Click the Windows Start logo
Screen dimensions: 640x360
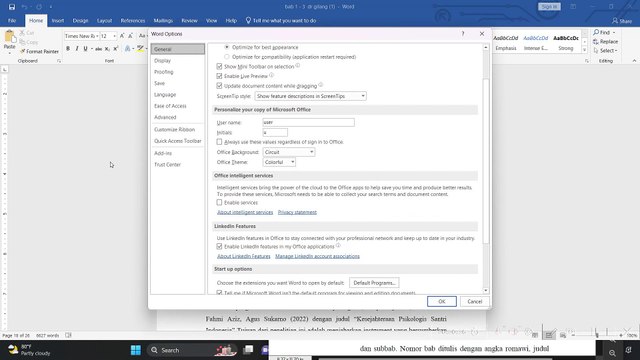136,350
